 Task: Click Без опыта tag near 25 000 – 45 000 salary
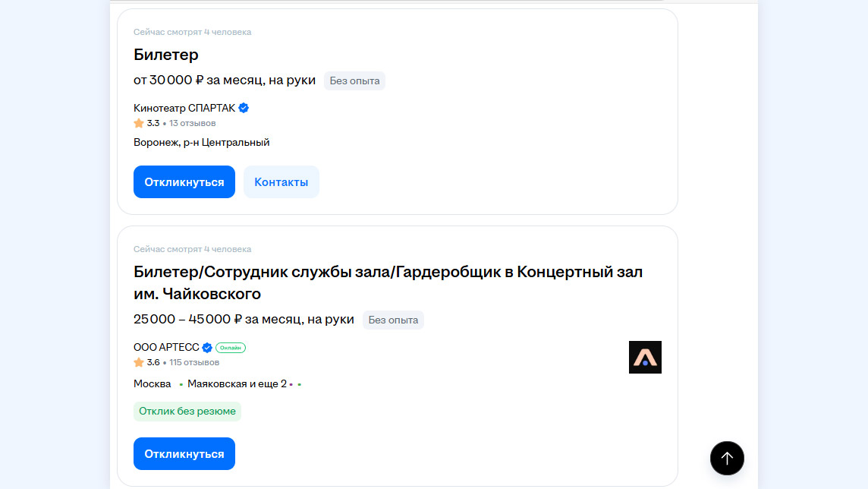tap(393, 320)
